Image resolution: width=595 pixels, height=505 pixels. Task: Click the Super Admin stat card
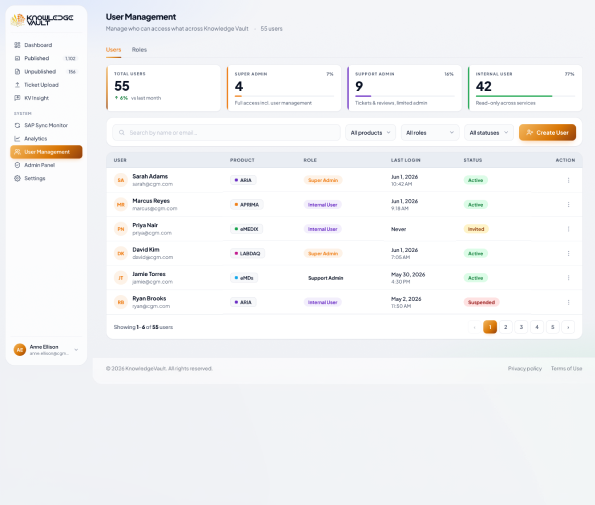pyautogui.click(x=284, y=88)
